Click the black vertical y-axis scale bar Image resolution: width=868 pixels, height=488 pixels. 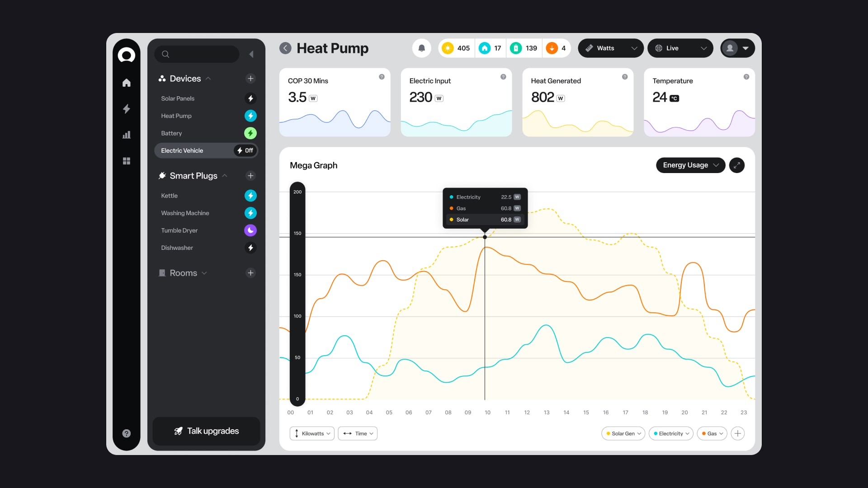[x=297, y=294]
